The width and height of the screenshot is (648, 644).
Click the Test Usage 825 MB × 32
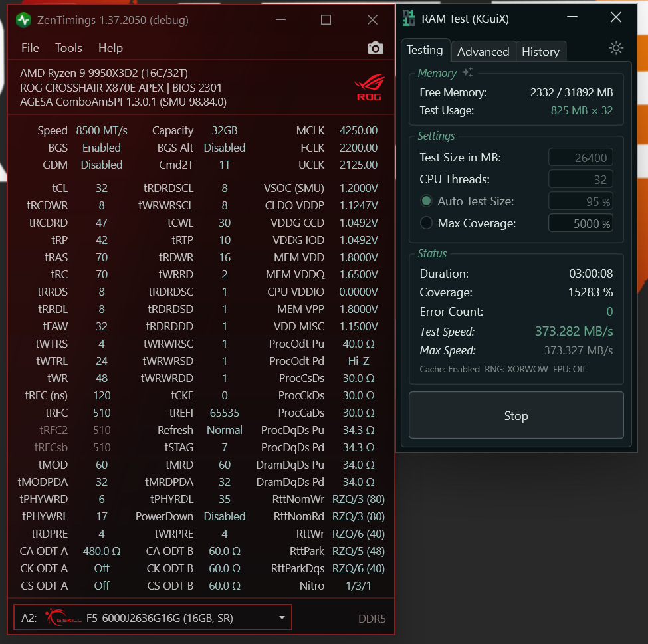point(582,110)
